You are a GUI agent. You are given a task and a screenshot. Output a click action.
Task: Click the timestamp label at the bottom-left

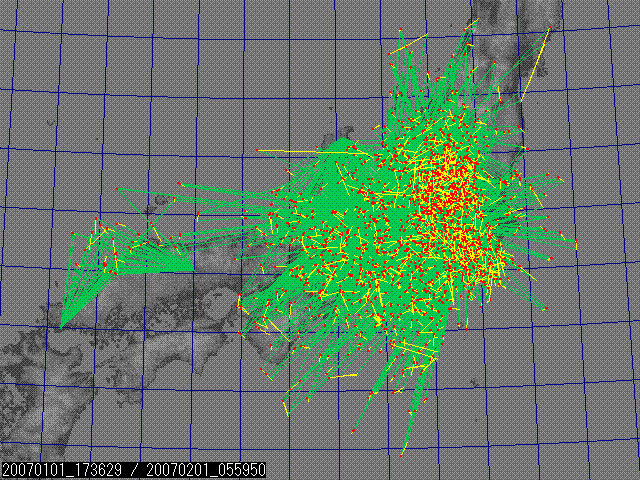tap(133, 469)
